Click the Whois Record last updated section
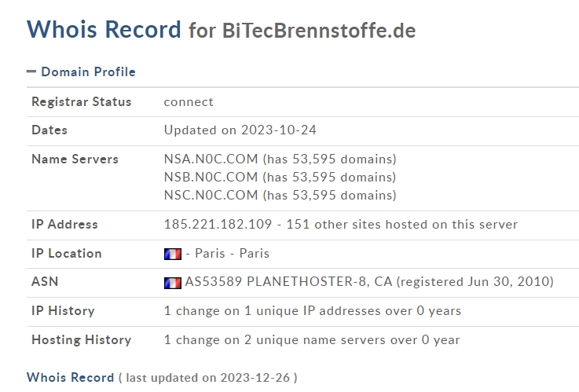Image resolution: width=579 pixels, height=392 pixels. point(162,378)
